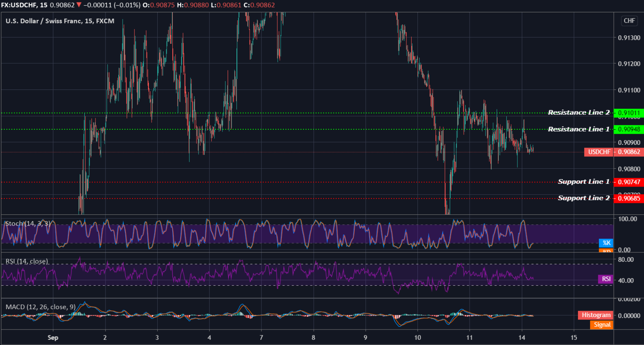This screenshot has height=345, width=644.
Task: Click date 9 on the time axis
Action: coord(365,338)
